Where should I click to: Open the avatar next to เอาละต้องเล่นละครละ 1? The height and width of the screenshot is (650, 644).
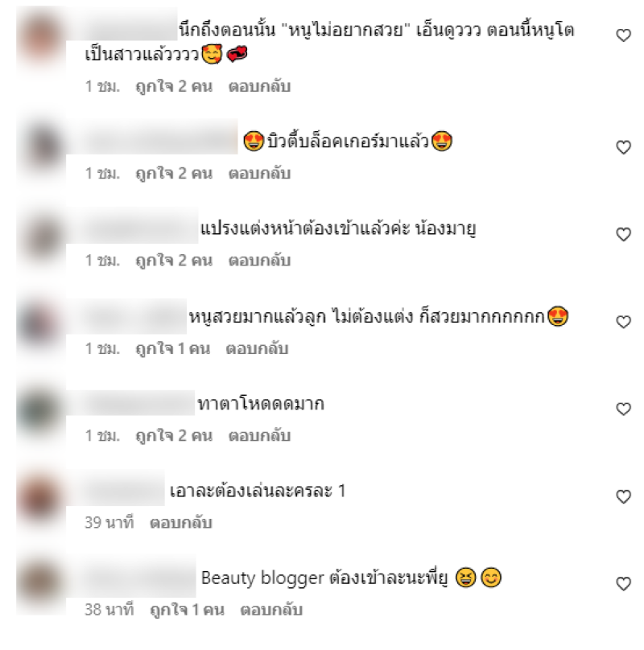(x=41, y=497)
